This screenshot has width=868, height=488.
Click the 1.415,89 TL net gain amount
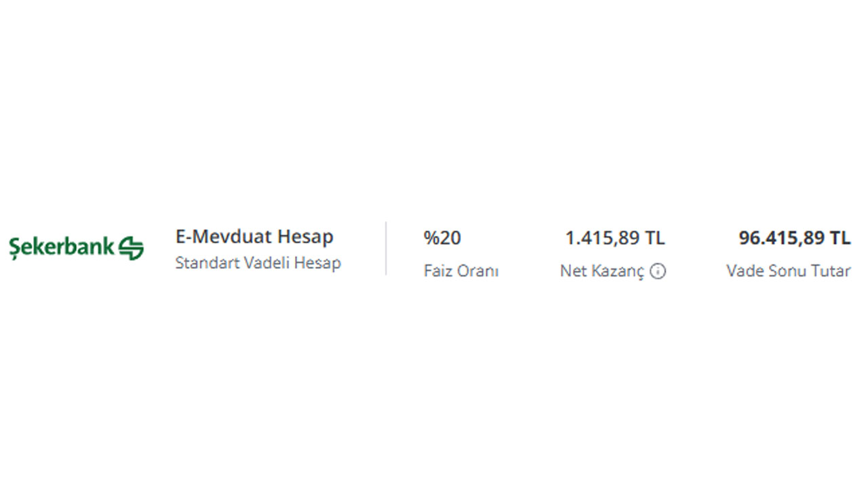(x=615, y=238)
